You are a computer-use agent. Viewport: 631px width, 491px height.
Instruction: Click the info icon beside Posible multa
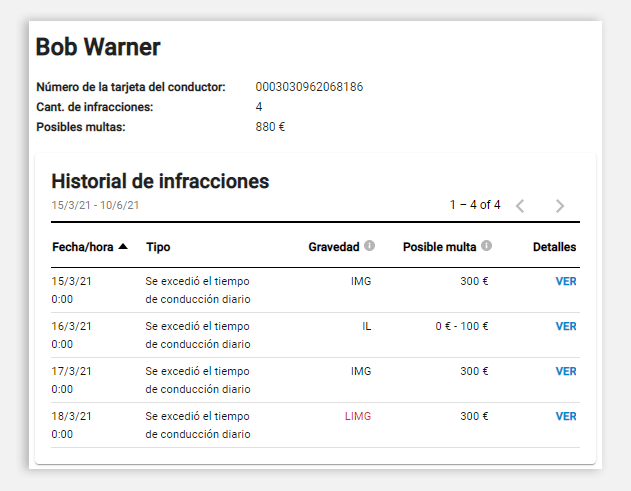[487, 246]
